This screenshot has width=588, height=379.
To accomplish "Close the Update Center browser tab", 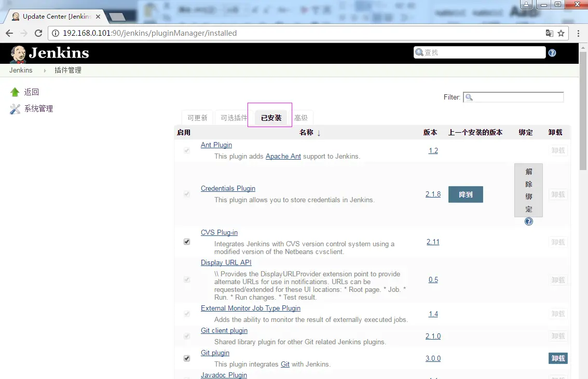I will pyautogui.click(x=98, y=17).
